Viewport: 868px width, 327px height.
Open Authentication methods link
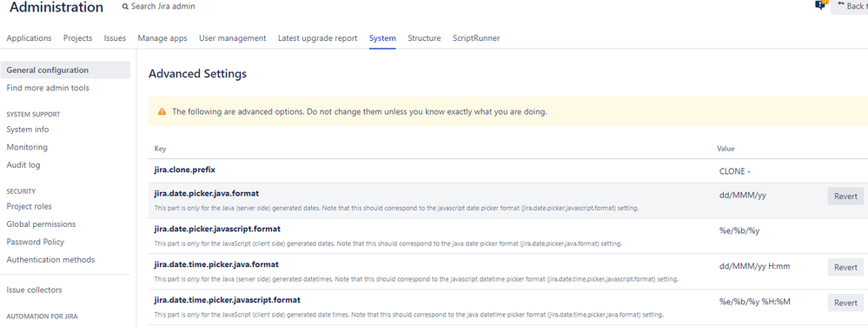(50, 259)
